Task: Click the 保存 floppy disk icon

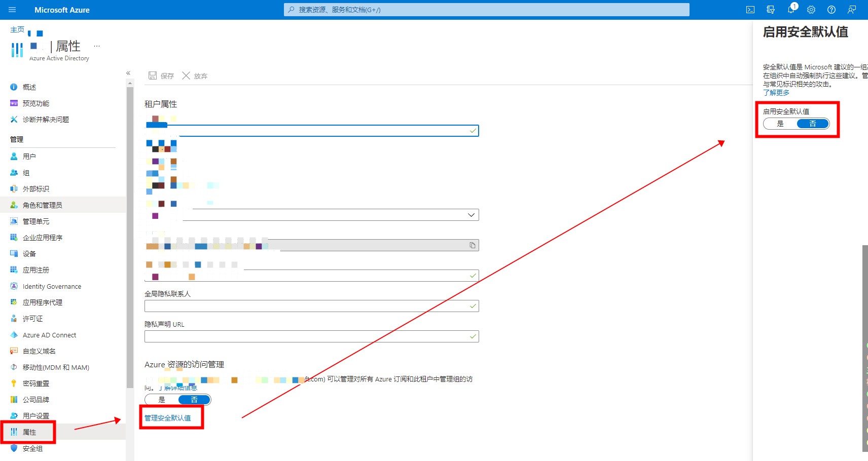Action: (153, 75)
